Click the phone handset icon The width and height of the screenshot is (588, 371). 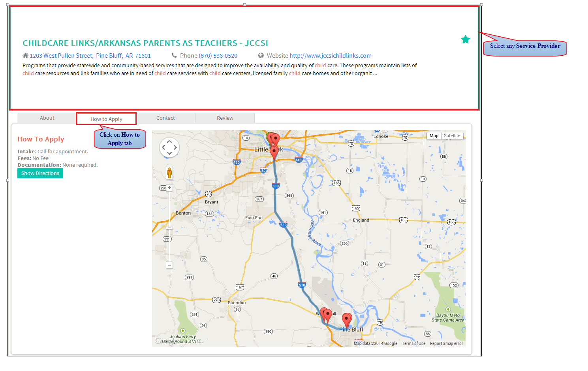[174, 55]
